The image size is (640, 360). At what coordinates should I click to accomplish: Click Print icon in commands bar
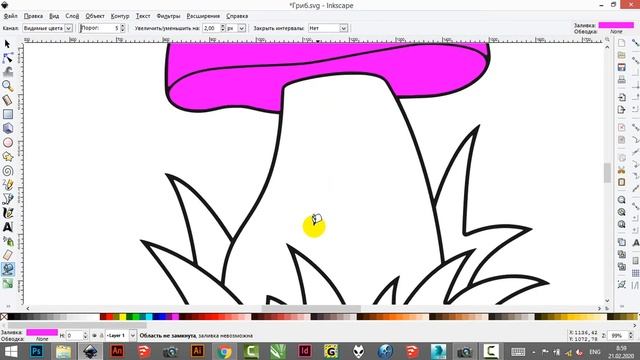click(621, 80)
